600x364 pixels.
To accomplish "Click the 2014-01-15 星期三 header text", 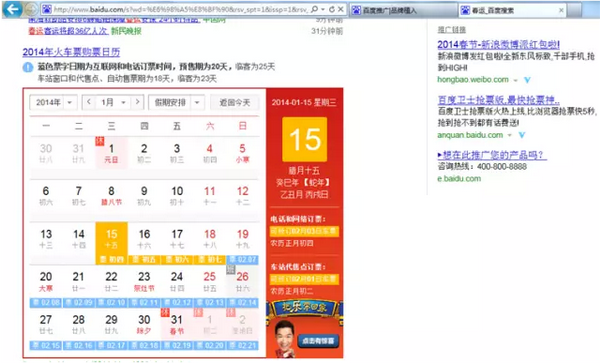I will point(304,103).
